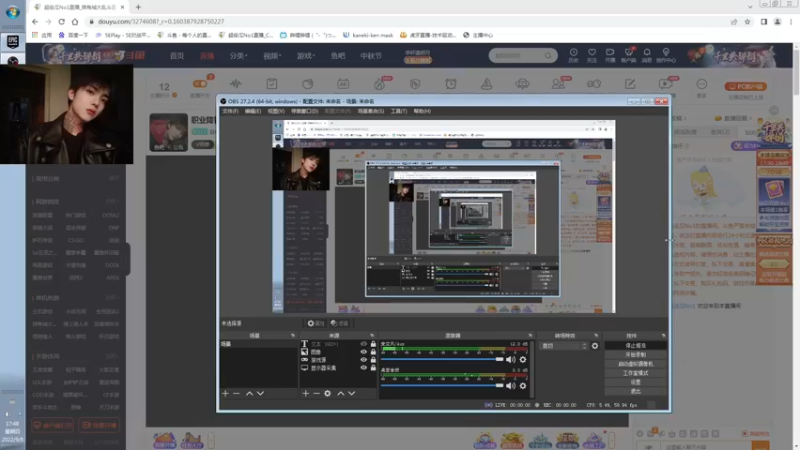This screenshot has width=800, height=450.
Task: Move scene up with the Scenes panel up arrow
Action: (x=249, y=393)
